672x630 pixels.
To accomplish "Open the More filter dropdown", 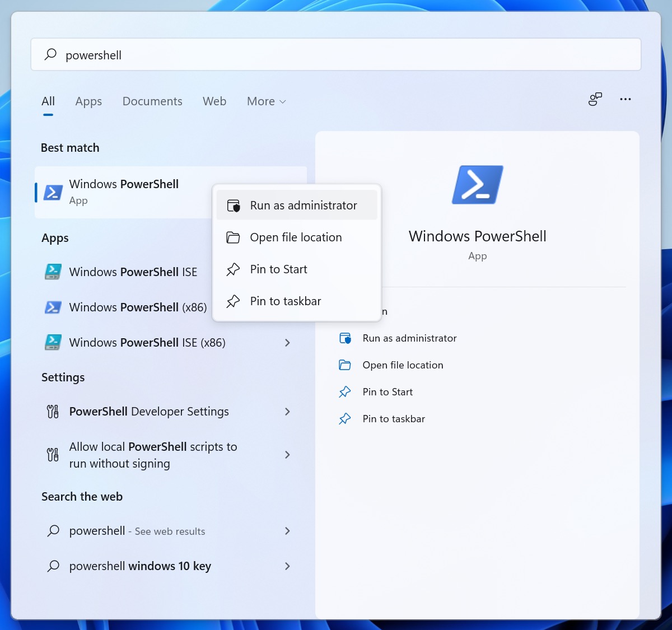I will (265, 101).
